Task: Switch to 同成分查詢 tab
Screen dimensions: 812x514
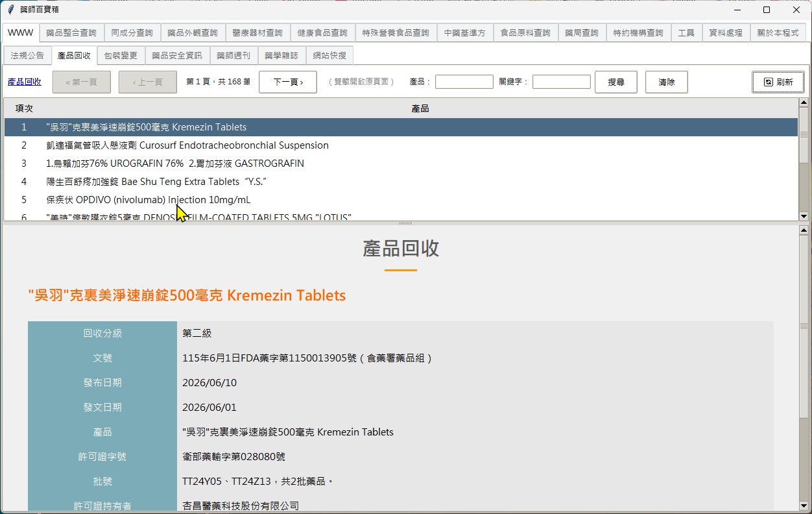Action: coord(132,33)
